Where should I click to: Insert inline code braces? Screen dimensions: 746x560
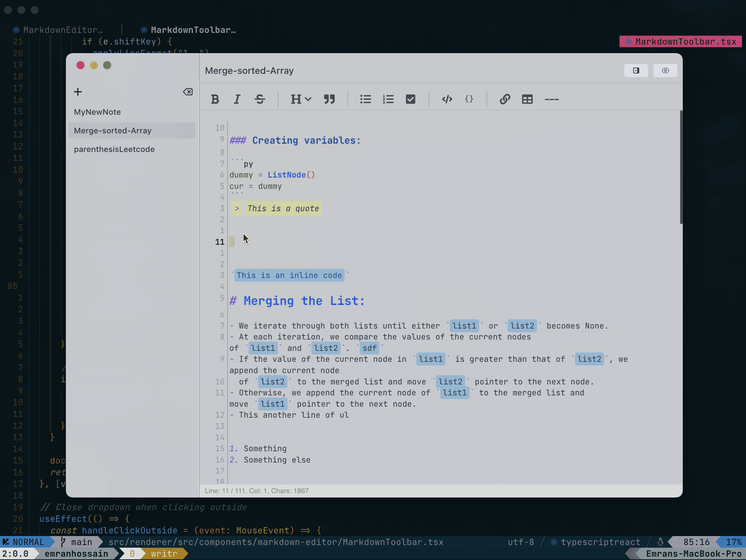click(469, 99)
